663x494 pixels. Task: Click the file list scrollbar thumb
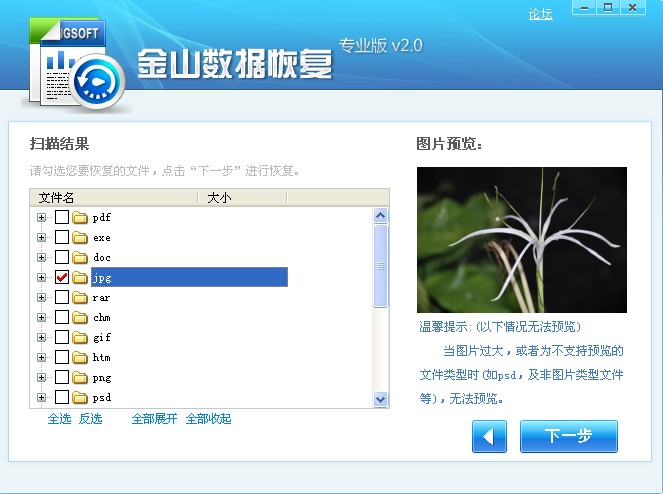pyautogui.click(x=381, y=266)
